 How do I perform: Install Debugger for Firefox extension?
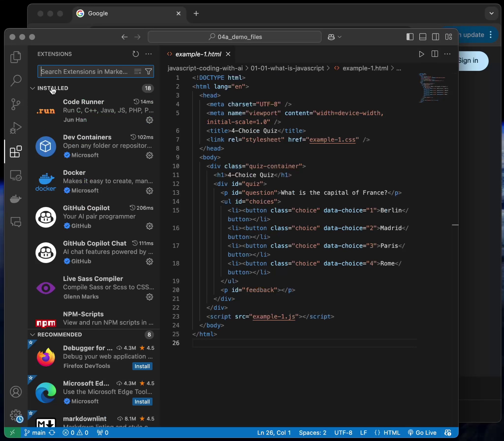[x=142, y=366]
